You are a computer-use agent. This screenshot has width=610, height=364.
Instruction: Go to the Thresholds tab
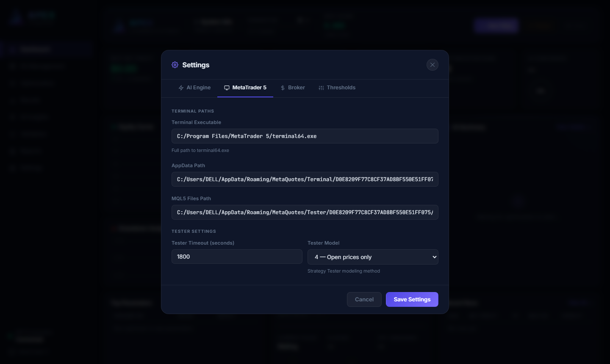point(337,88)
